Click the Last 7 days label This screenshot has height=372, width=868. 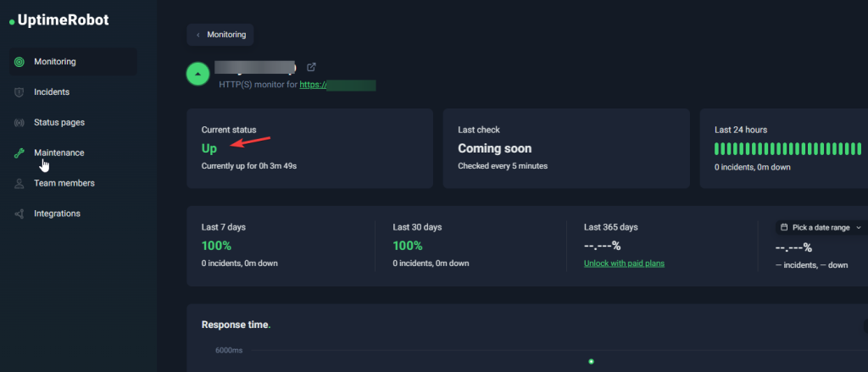tap(224, 227)
